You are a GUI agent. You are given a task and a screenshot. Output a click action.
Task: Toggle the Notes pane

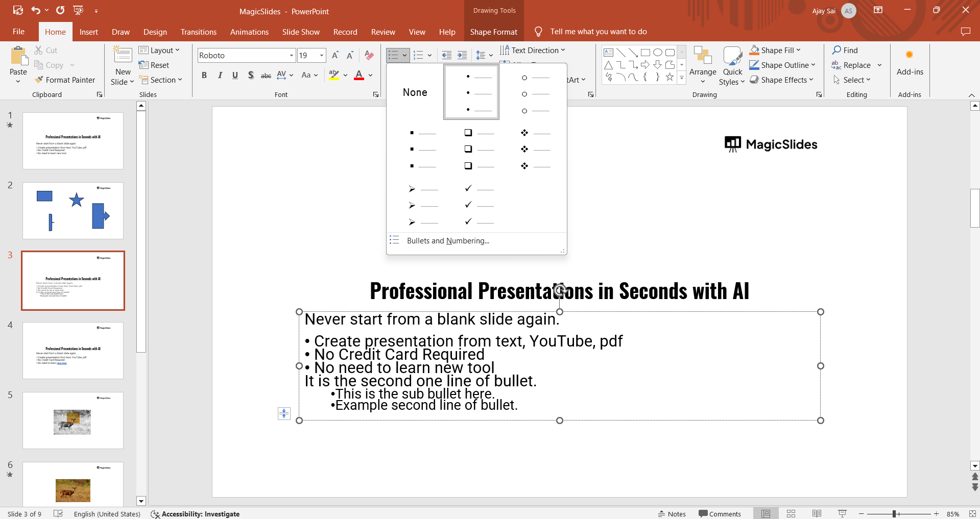[672, 514]
